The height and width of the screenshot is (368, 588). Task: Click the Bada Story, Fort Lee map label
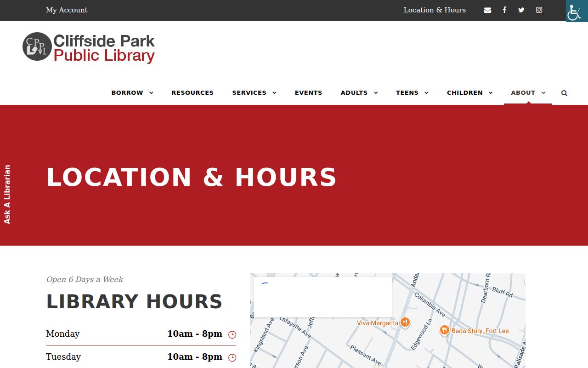click(480, 331)
